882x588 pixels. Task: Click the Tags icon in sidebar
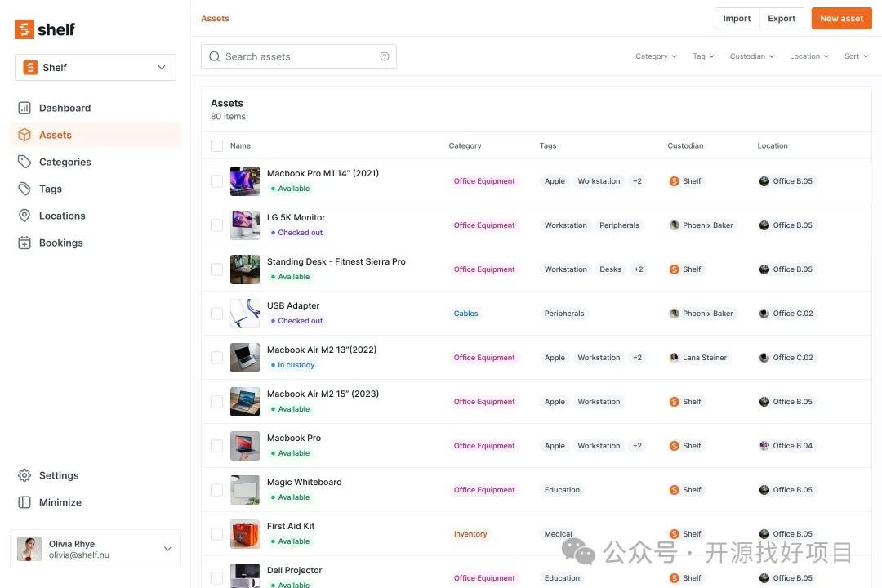coord(24,189)
